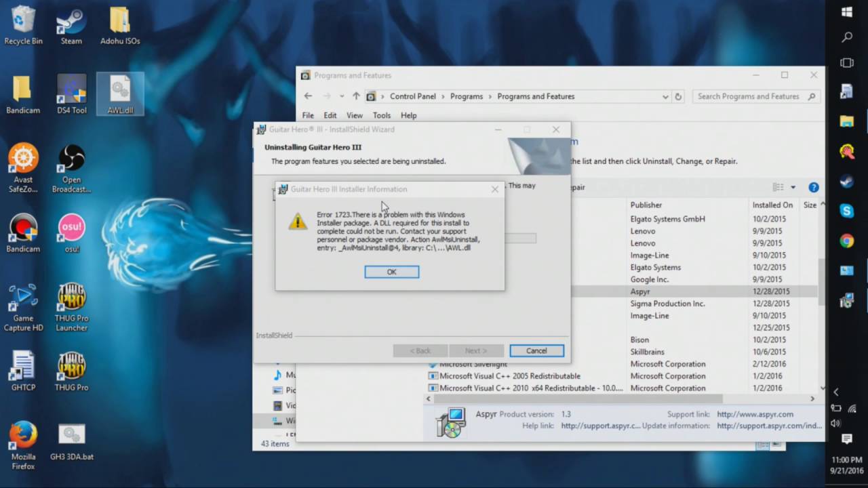
Task: Click the Control Panel breadcrumb
Action: (x=413, y=96)
